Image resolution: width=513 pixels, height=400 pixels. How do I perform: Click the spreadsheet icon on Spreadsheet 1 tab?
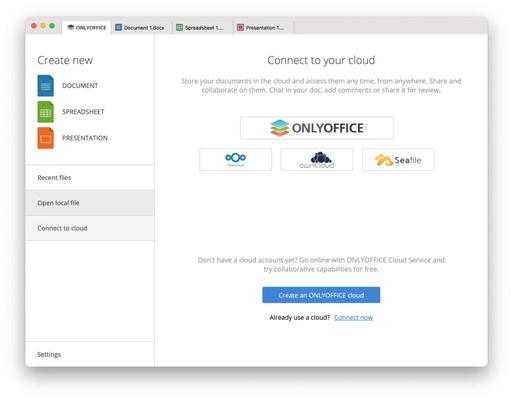[179, 27]
